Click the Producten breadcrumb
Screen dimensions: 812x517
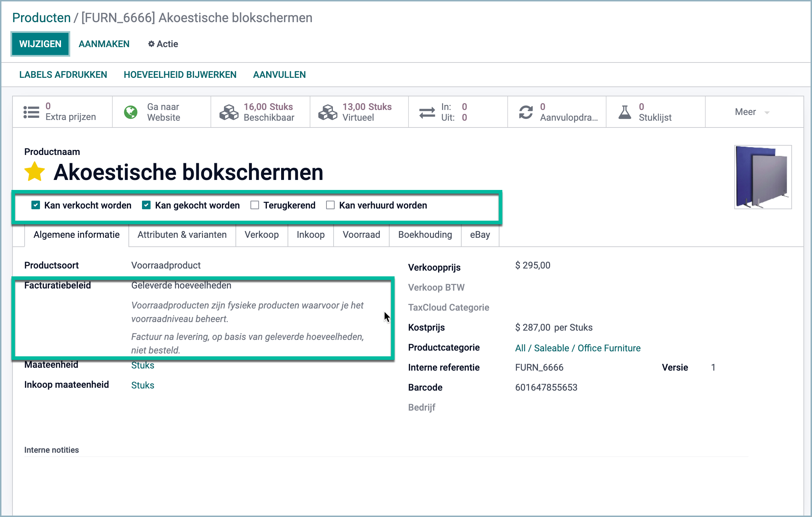click(41, 17)
